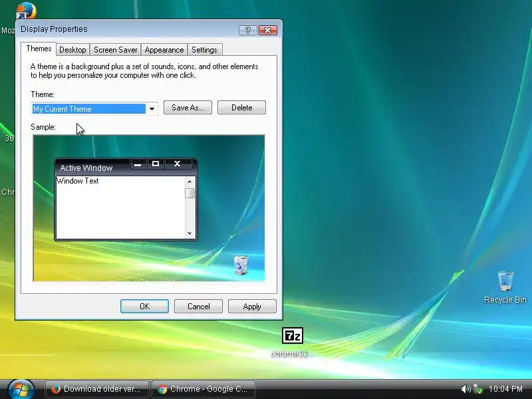Click the recycle bin icon in sample preview
The image size is (532, 399).
pos(241,265)
